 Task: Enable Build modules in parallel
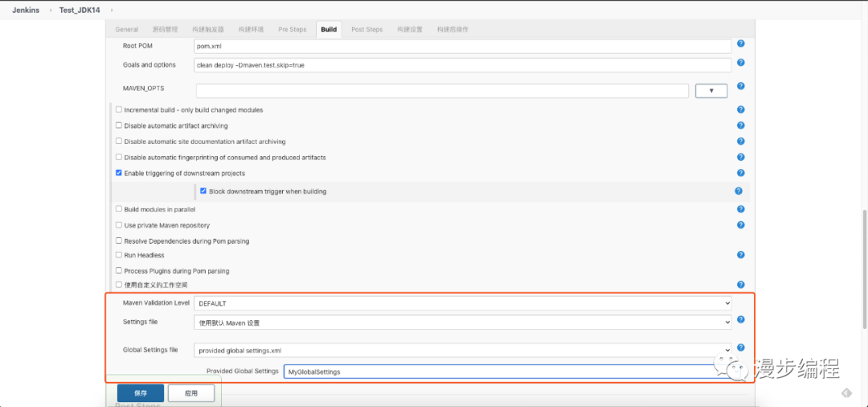coord(119,209)
